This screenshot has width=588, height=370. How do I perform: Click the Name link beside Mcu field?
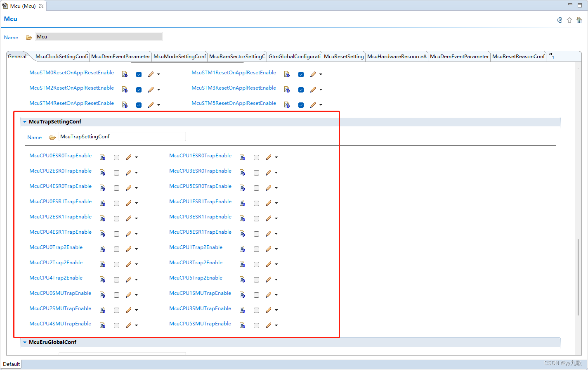11,38
